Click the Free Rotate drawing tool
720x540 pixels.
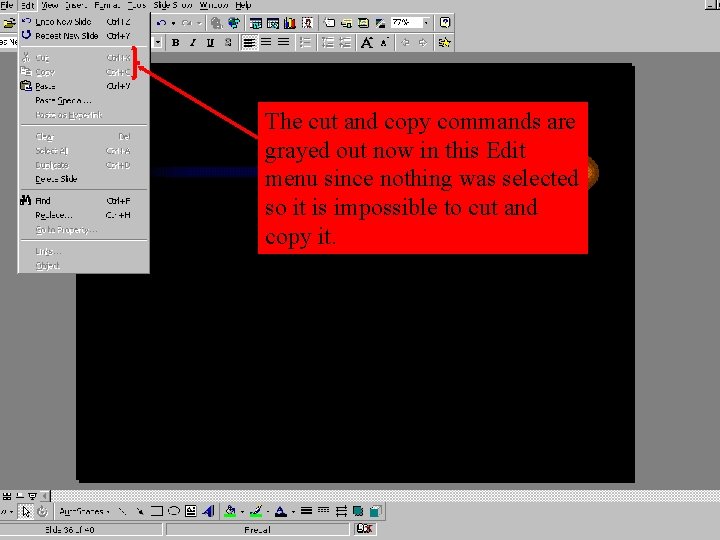(42, 511)
